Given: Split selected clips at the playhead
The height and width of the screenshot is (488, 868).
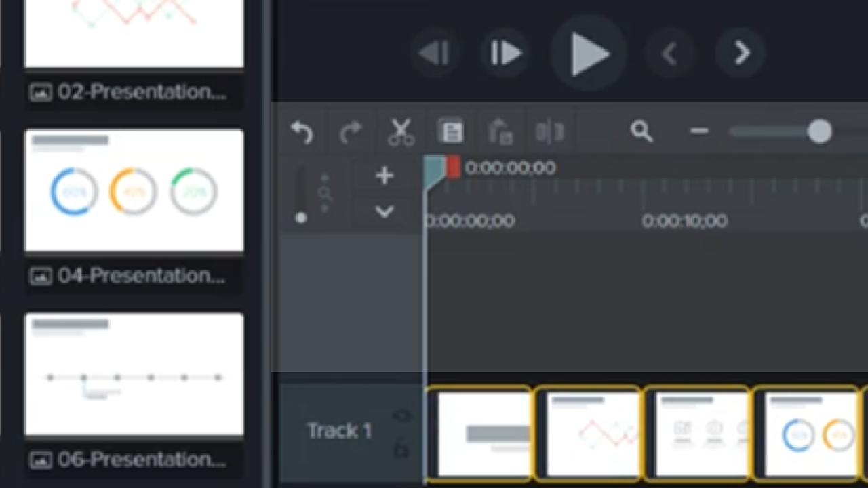Looking at the screenshot, I should pyautogui.click(x=549, y=131).
